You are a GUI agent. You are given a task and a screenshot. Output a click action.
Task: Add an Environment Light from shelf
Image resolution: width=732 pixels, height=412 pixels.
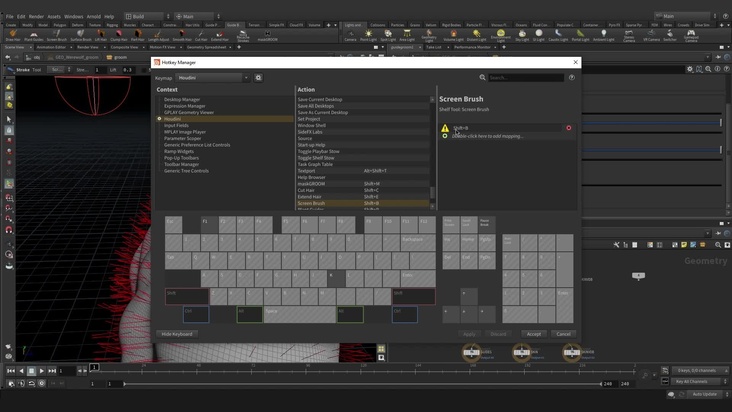coord(500,36)
